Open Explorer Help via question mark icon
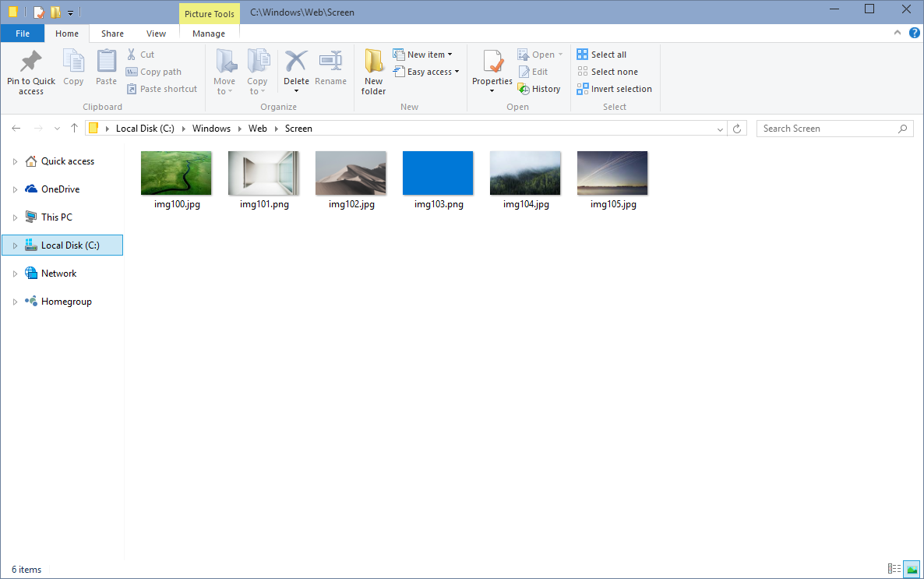The width and height of the screenshot is (924, 579). (x=914, y=34)
